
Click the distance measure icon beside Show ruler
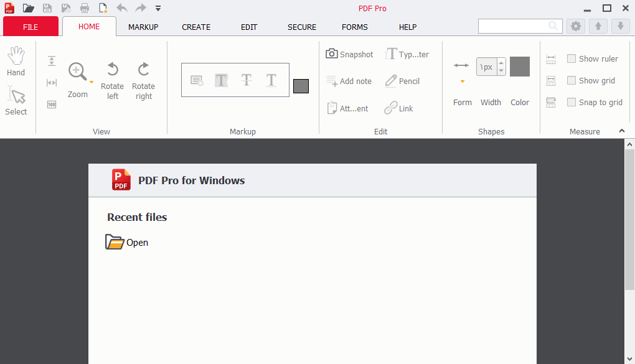[x=551, y=59]
